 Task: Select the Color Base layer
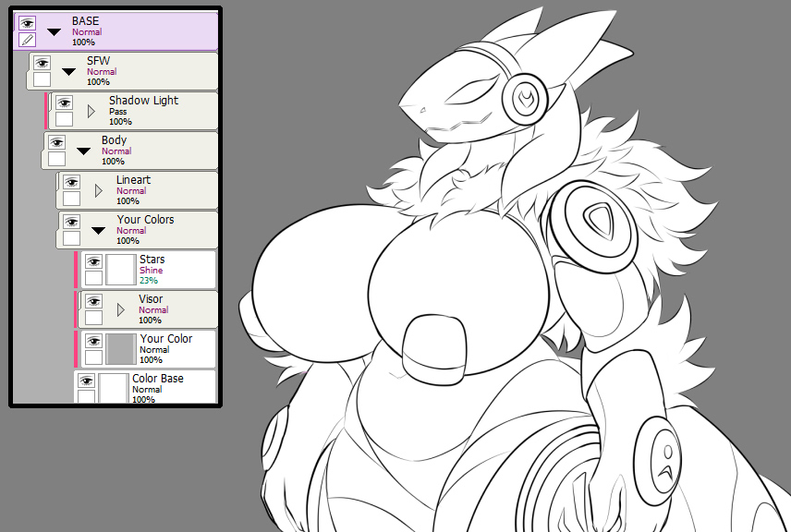[145, 387]
